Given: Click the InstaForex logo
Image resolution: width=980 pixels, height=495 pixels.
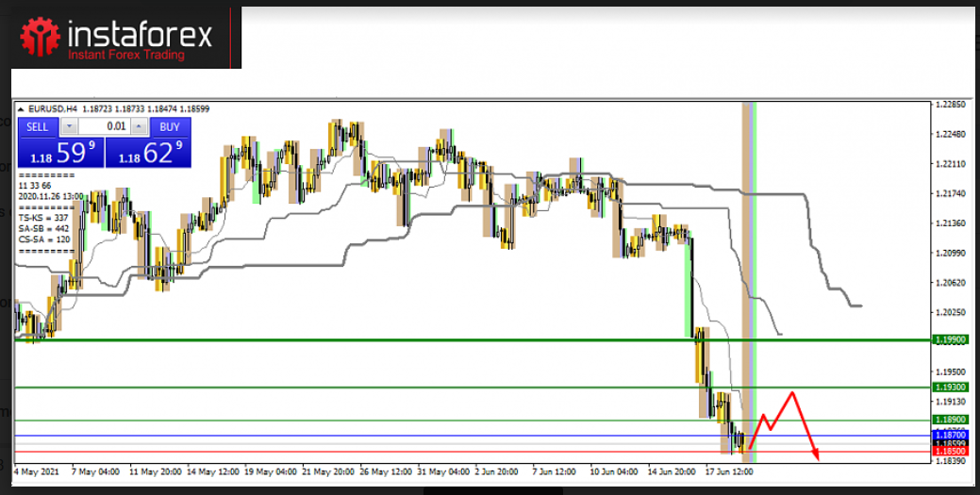Looking at the screenshot, I should (x=118, y=37).
